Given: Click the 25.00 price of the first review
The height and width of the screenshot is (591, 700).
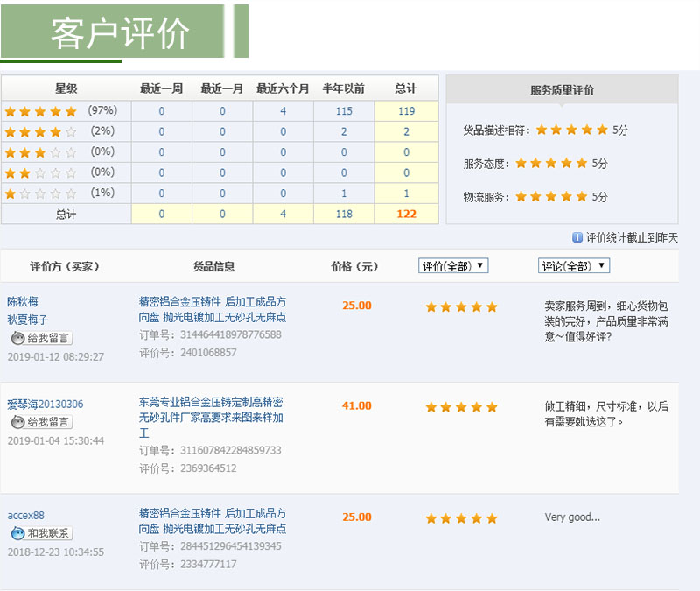Looking at the screenshot, I should 355,306.
